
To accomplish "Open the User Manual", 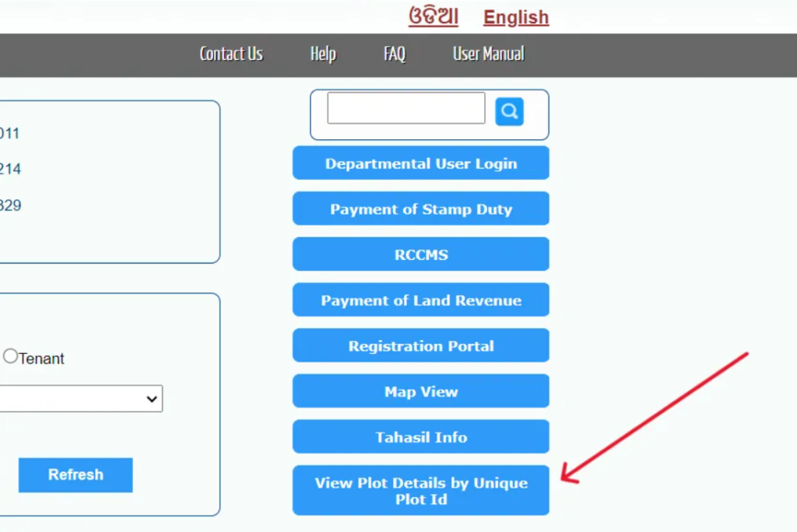I will 489,54.
